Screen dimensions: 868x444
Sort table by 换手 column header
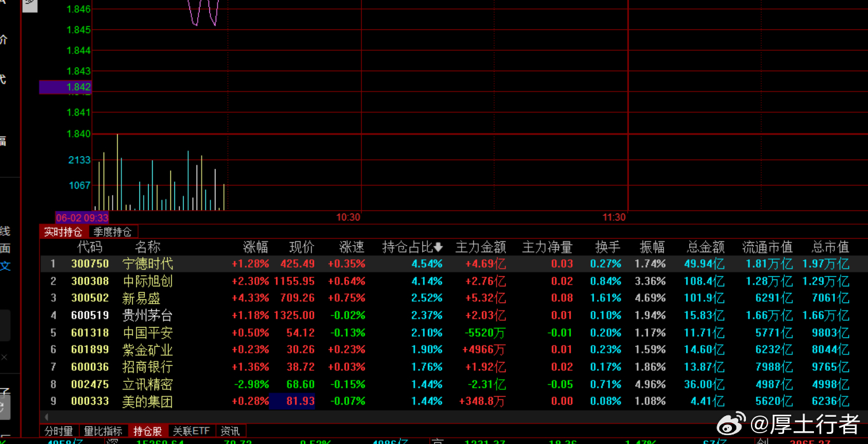coord(608,247)
